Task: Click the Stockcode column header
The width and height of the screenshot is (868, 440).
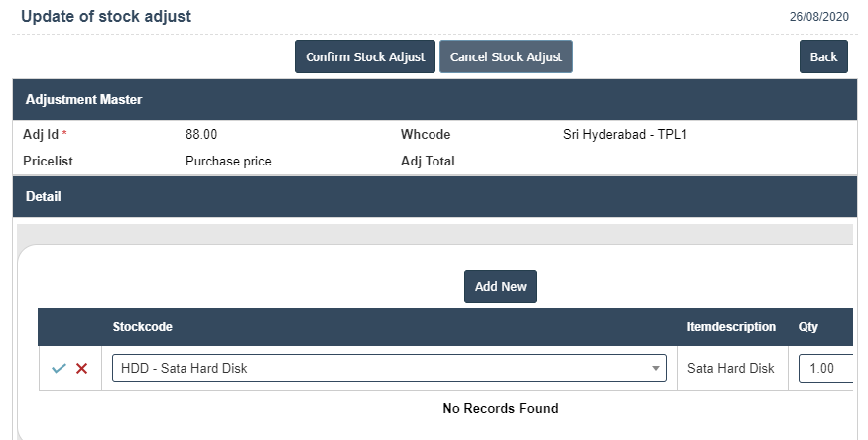Action: pos(143,327)
